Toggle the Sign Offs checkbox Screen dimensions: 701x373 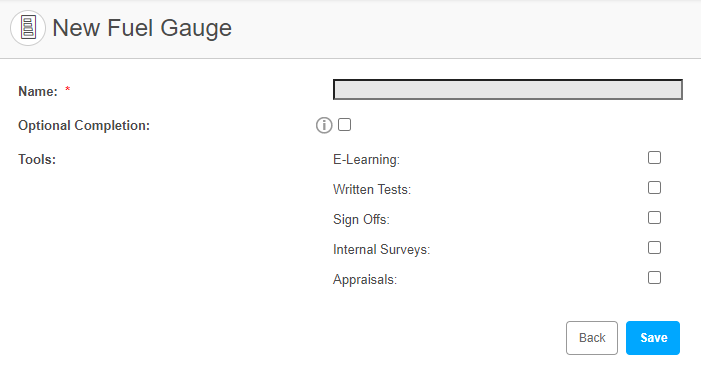(x=655, y=217)
